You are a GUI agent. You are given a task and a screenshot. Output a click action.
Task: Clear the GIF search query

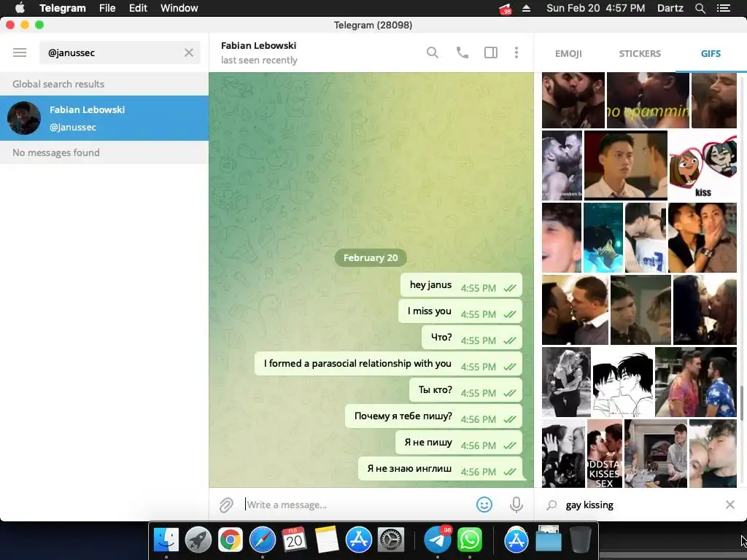click(729, 505)
